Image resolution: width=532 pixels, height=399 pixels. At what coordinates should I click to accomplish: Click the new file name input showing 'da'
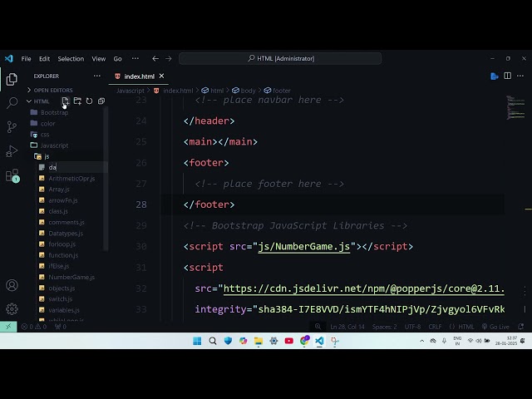point(77,167)
